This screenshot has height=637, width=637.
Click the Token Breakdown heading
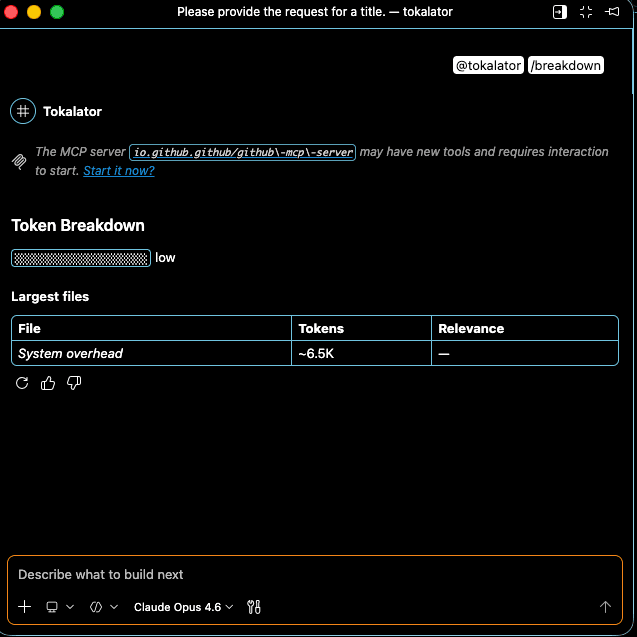(x=78, y=225)
